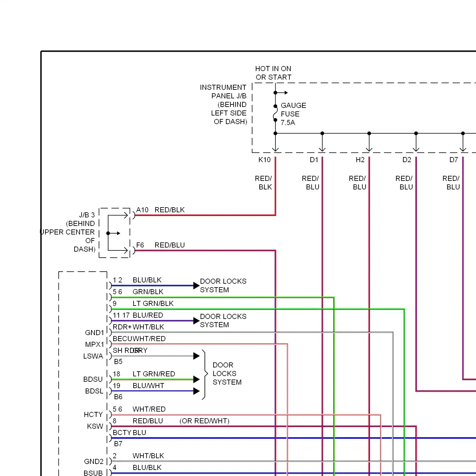Click the "RED/BLU" label beside pin H2
This screenshot has height=476, width=476.
(357, 183)
